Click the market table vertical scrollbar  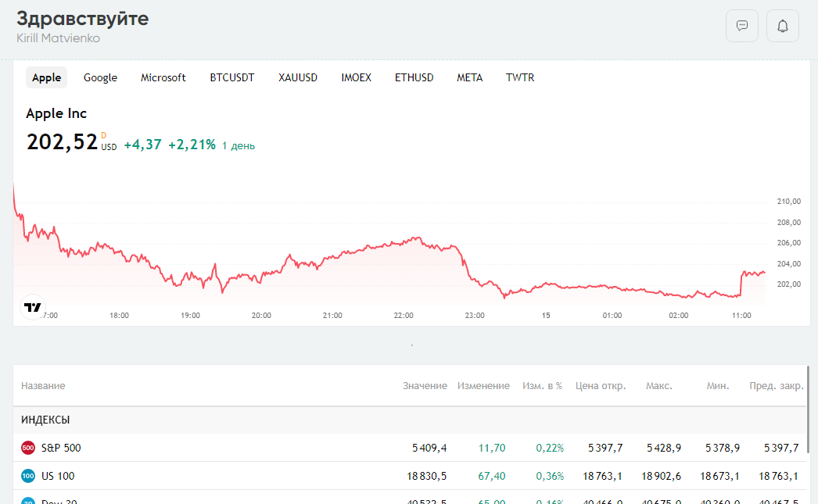808,409
